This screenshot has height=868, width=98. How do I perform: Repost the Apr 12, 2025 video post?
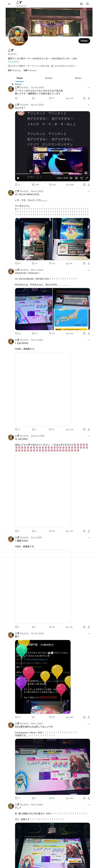tap(33, 185)
